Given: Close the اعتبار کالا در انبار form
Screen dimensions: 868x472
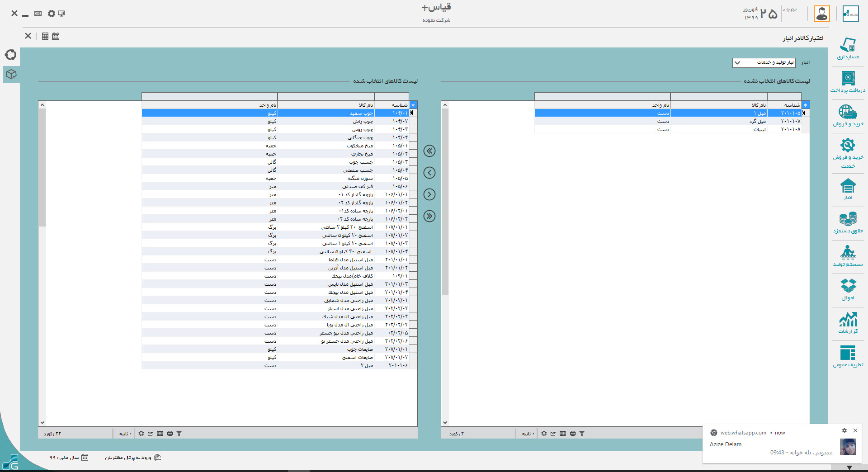Looking at the screenshot, I should (x=28, y=36).
